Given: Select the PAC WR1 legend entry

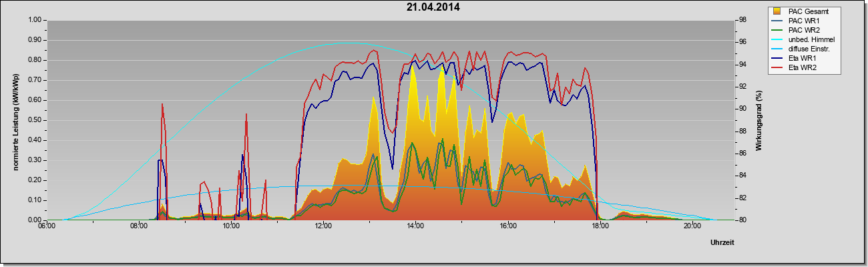Looking at the screenshot, I should (804, 21).
